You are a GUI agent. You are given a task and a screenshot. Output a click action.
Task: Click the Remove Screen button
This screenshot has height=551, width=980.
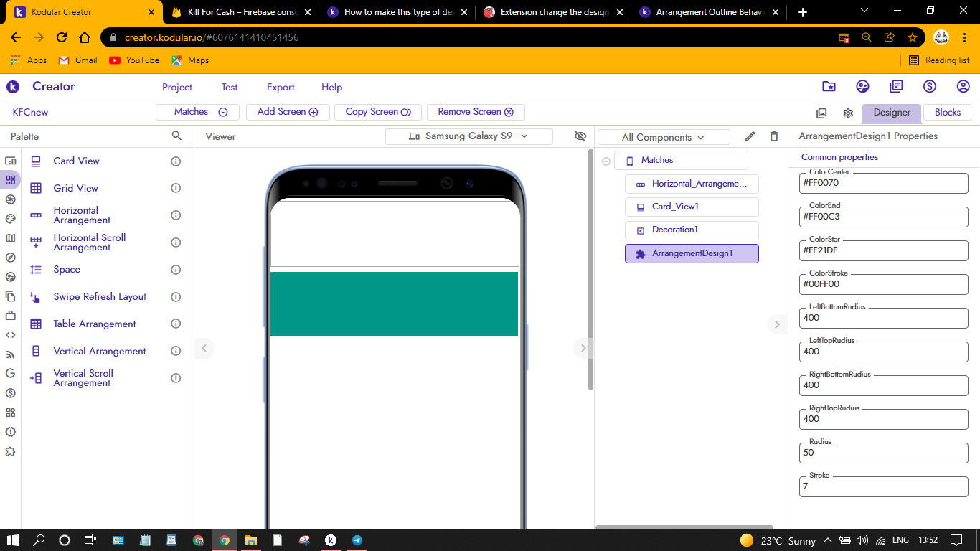click(476, 112)
